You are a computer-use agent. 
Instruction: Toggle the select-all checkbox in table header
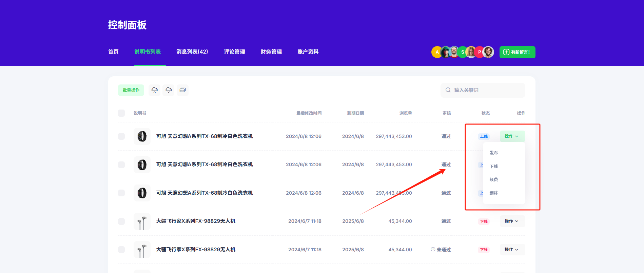pyautogui.click(x=121, y=113)
